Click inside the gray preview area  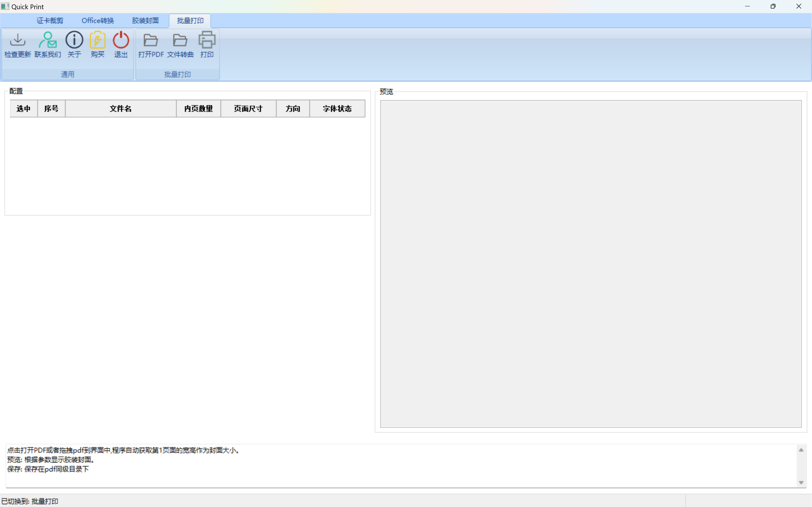tap(591, 264)
